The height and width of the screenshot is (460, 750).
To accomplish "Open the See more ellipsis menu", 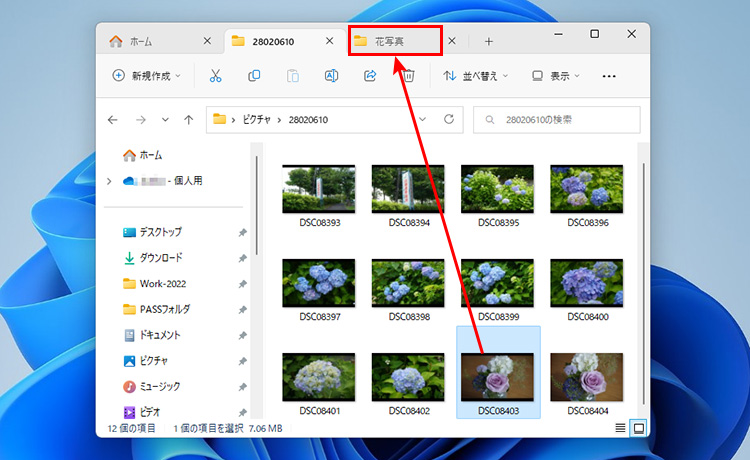I will coord(609,76).
